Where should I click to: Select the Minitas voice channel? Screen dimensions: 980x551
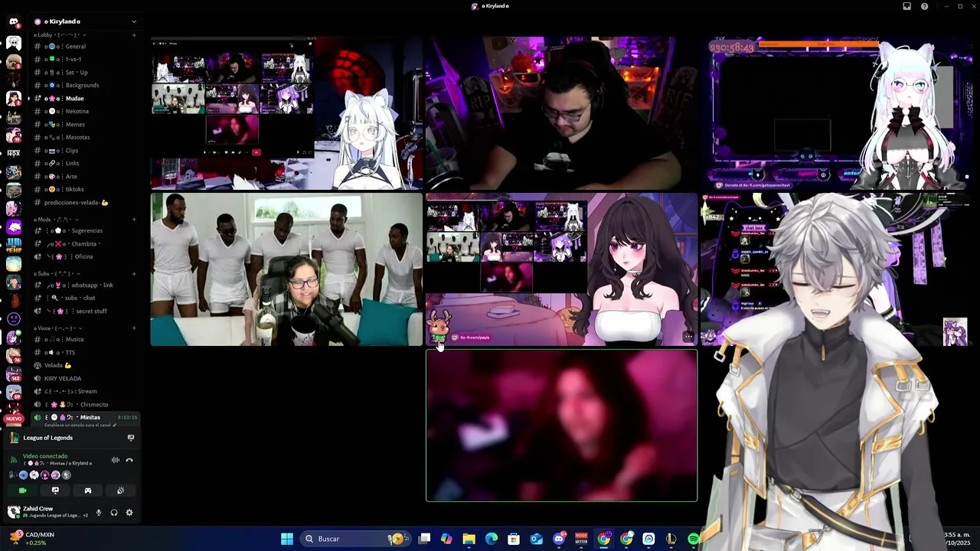[x=85, y=418]
